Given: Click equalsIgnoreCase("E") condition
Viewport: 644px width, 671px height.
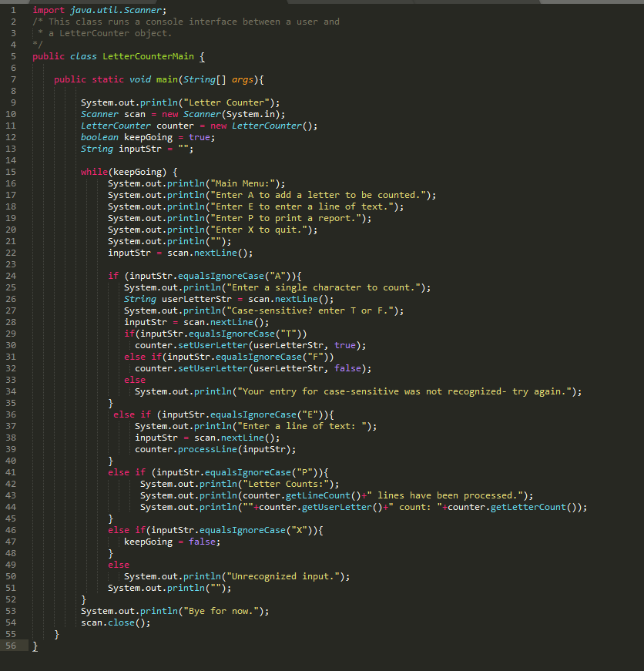Looking at the screenshot, I should click(x=267, y=414).
